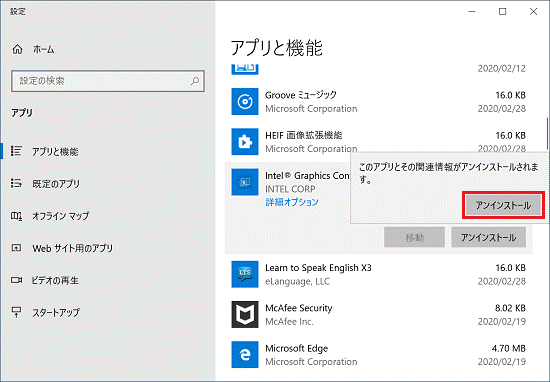Viewport: 550px width, 382px height.
Task: Click the McAfee Security shield icon
Action: [x=245, y=314]
